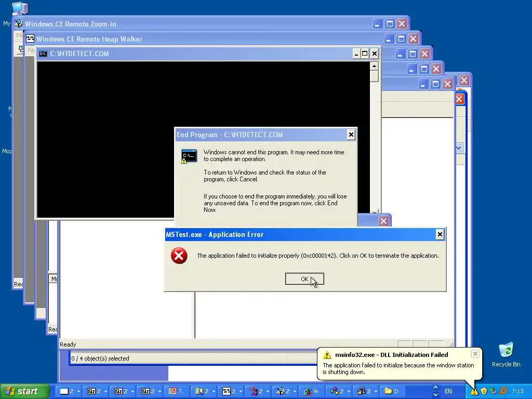The height and width of the screenshot is (399, 532).
Task: Click OK in the MSTest.exe error dialog
Action: point(304,279)
